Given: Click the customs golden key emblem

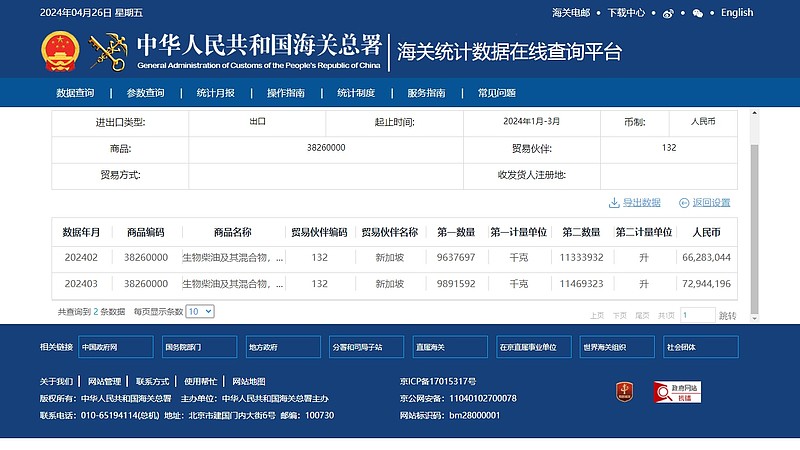Looking at the screenshot, I should click(x=108, y=52).
